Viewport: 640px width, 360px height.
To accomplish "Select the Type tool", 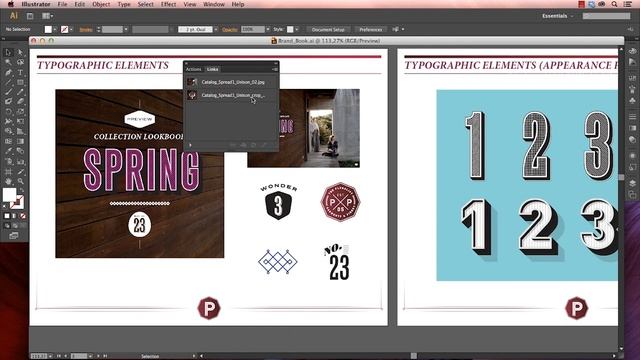I will pyautogui.click(x=20, y=72).
